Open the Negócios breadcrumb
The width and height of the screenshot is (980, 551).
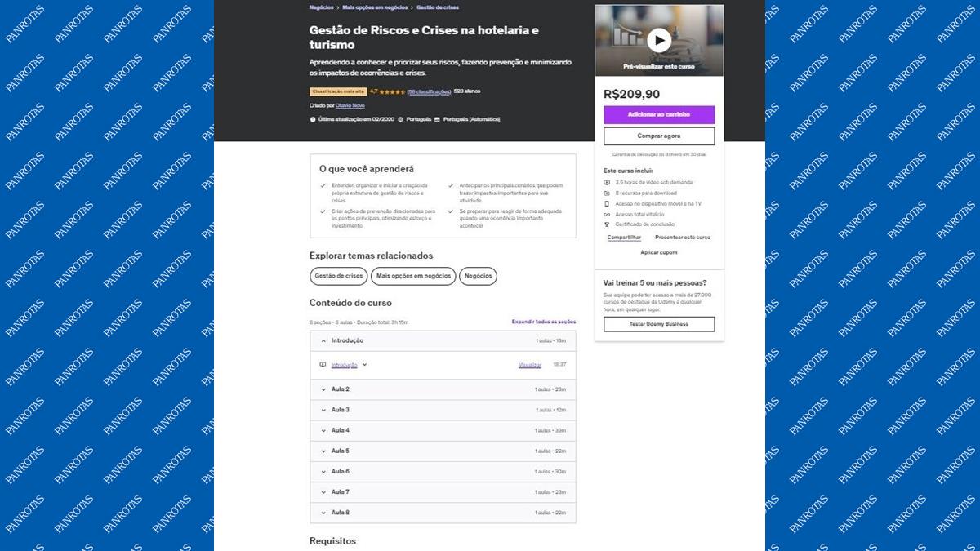tap(321, 7)
